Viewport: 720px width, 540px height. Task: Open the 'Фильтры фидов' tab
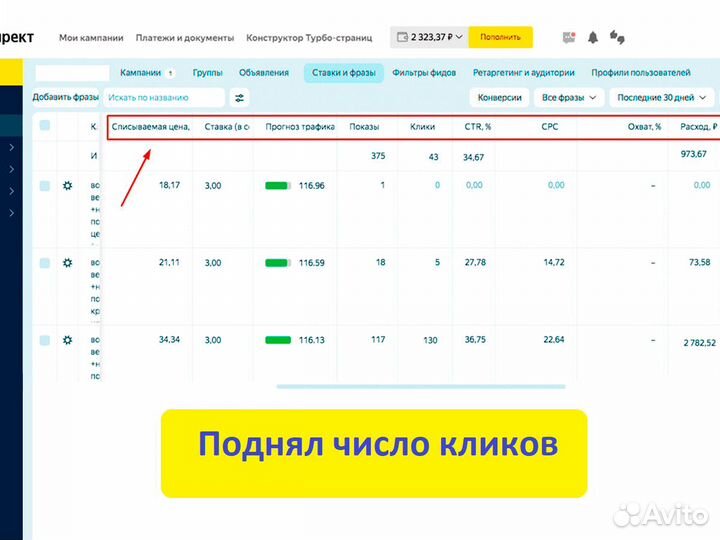(424, 73)
